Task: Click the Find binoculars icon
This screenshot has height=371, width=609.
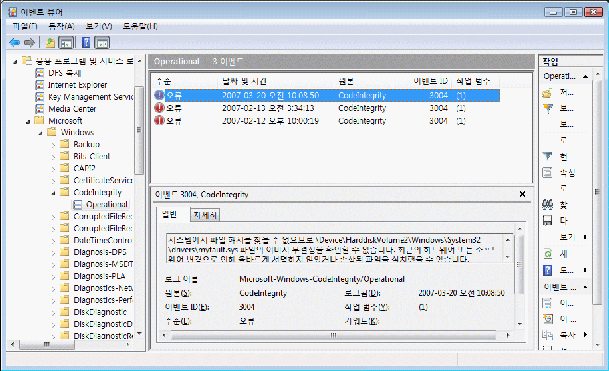Action: coord(548,204)
